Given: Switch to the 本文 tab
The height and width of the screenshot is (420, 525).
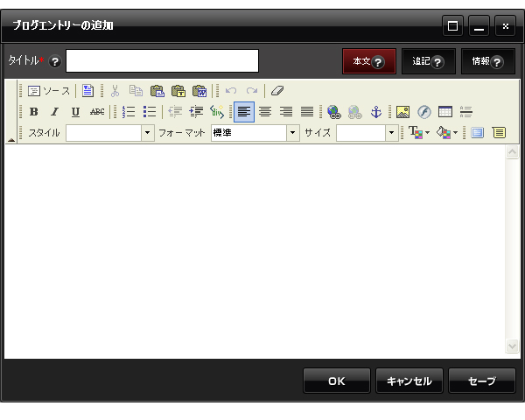Looking at the screenshot, I should click(369, 61).
